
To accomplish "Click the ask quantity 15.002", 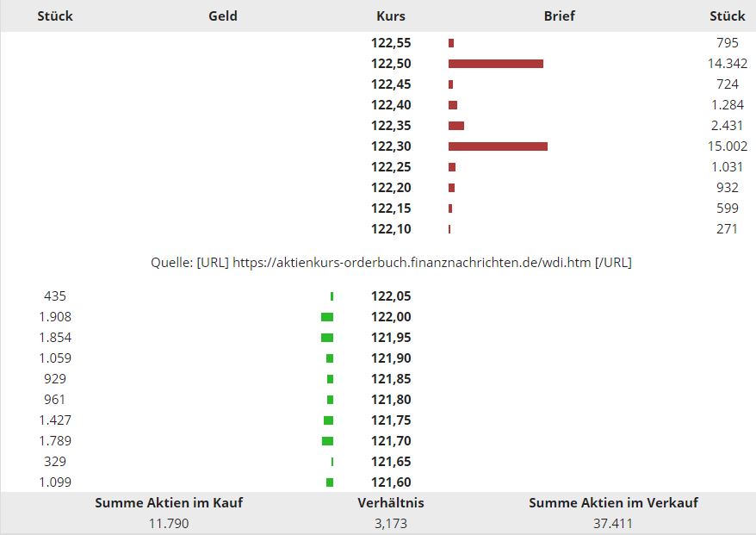I will pyautogui.click(x=727, y=146).
